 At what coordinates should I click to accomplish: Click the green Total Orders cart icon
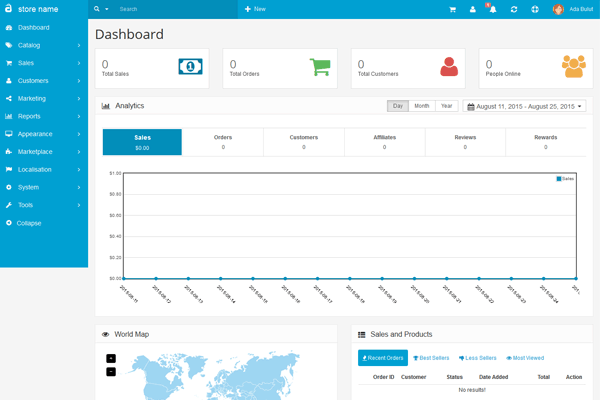tap(320, 67)
